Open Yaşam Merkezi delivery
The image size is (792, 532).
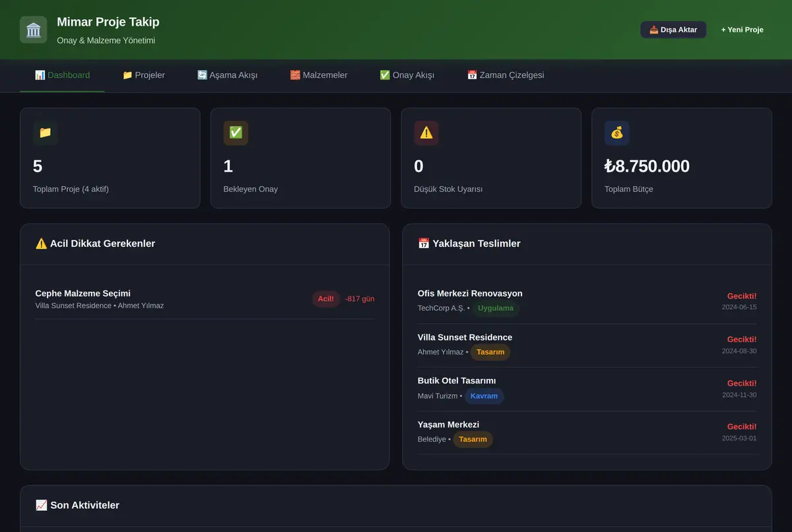[x=587, y=432]
